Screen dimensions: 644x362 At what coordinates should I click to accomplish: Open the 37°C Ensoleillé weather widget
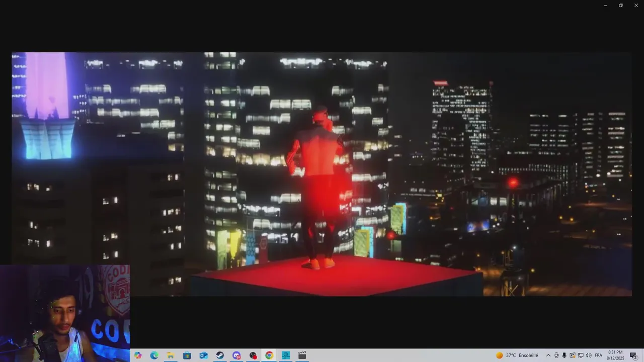tap(517, 355)
